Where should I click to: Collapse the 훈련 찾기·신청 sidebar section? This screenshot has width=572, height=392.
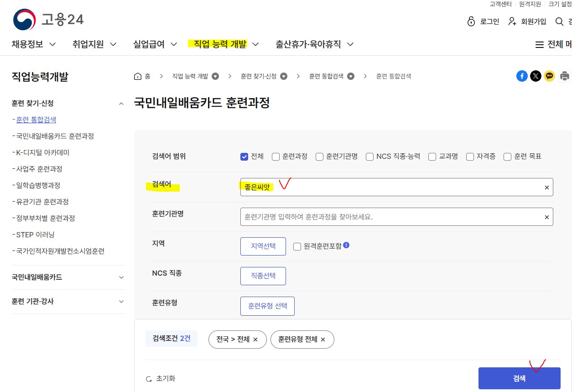coord(121,104)
